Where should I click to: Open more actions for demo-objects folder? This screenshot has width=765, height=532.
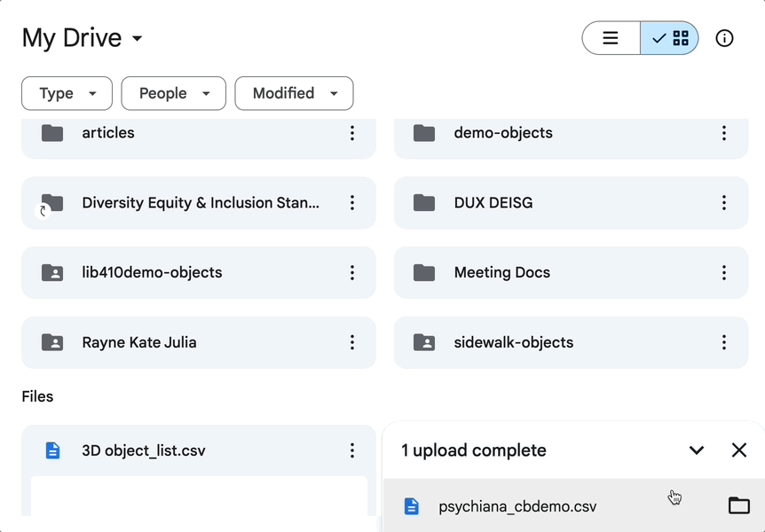723,133
